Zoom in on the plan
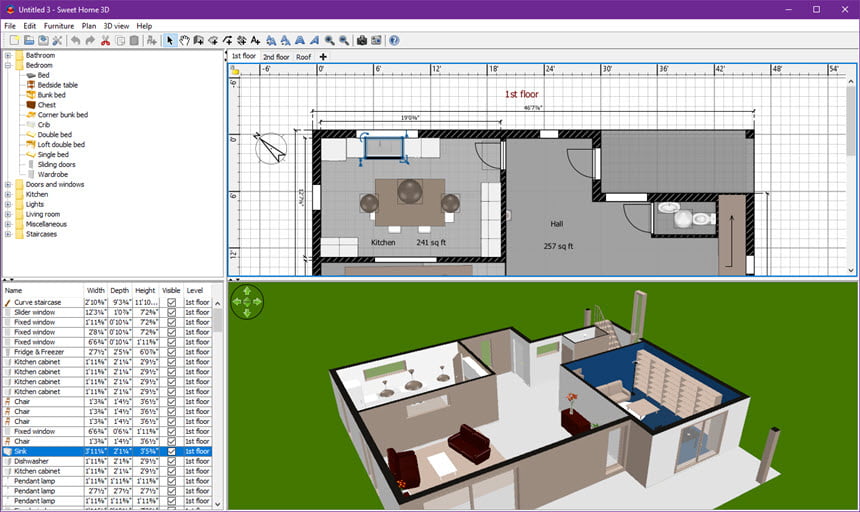860x512 pixels. coord(329,40)
